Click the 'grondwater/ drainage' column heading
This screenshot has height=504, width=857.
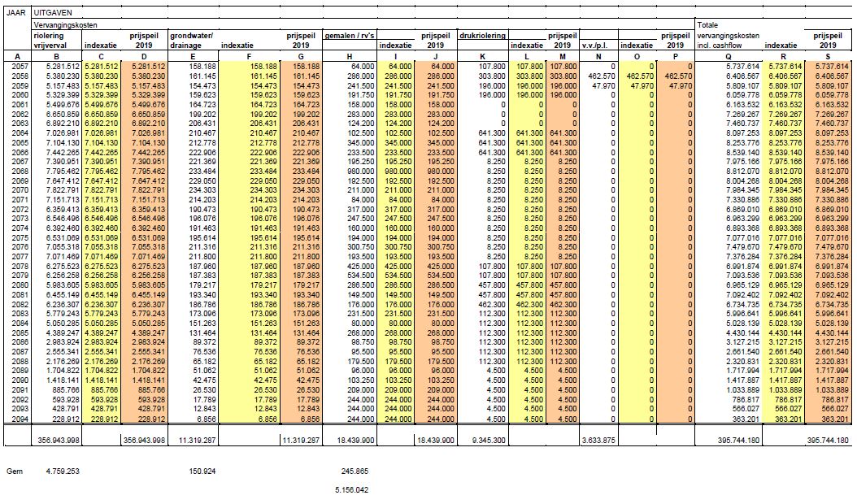pyautogui.click(x=191, y=41)
